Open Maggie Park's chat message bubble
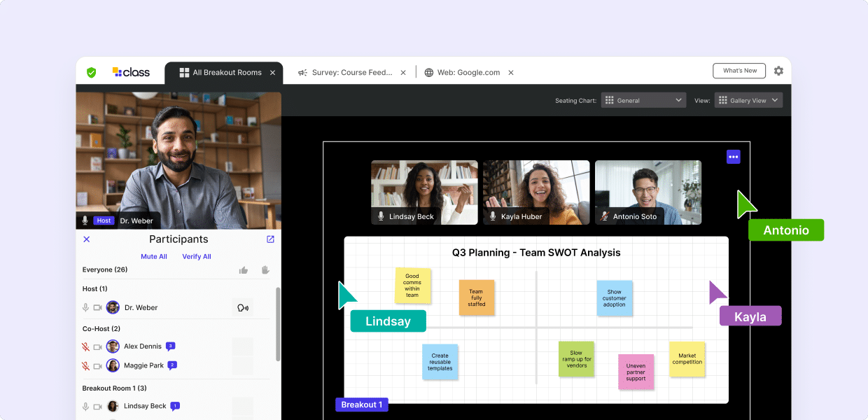Screen dimensions: 868x420 [x=172, y=365]
